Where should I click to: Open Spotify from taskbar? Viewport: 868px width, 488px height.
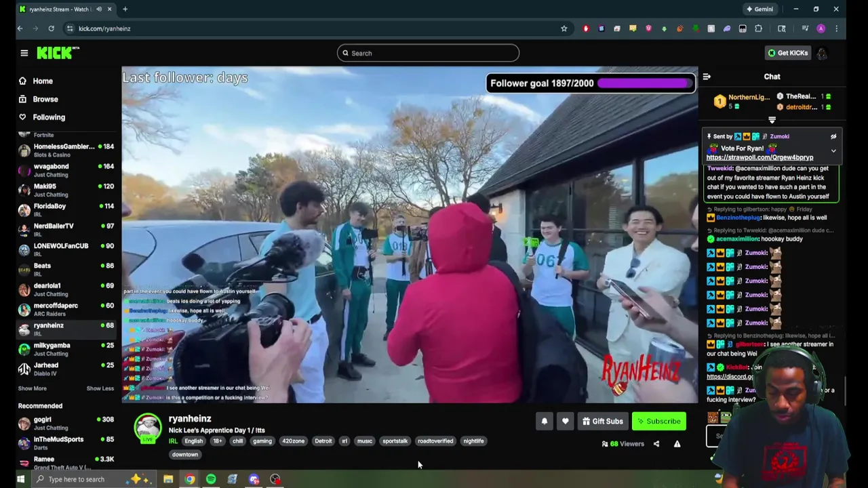[x=211, y=479]
